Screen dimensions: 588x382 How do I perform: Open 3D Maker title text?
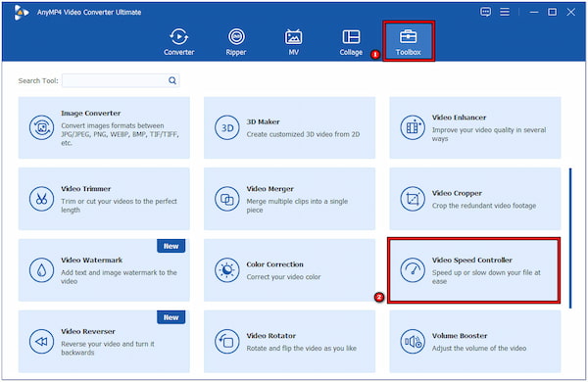[263, 121]
